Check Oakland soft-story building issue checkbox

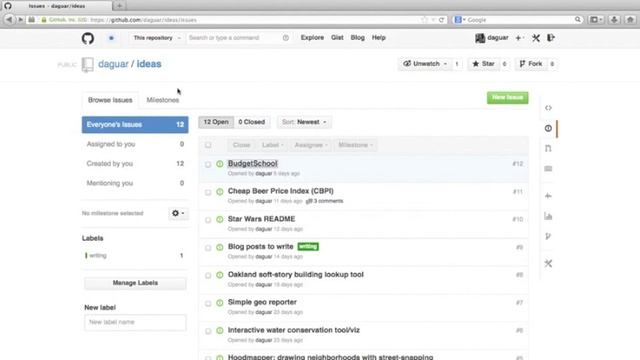[x=208, y=276]
